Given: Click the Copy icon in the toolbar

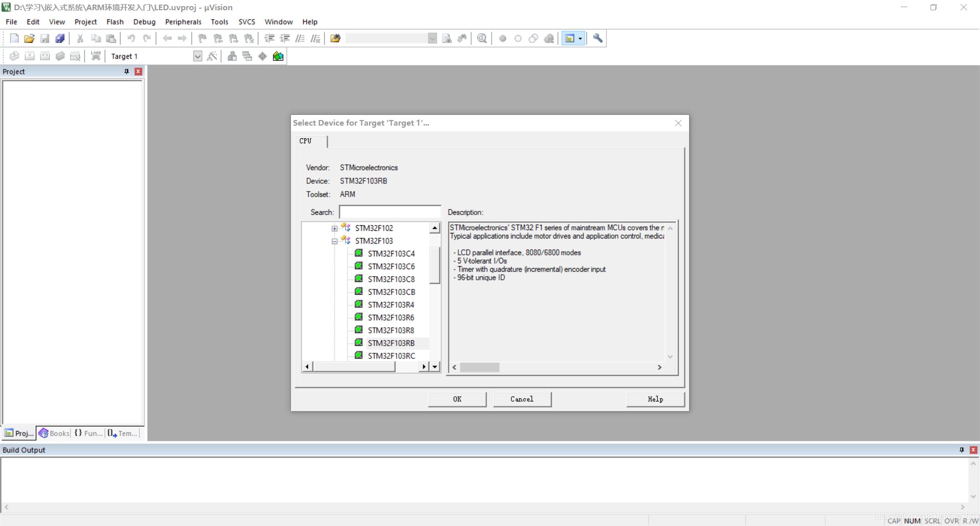Looking at the screenshot, I should [95, 38].
